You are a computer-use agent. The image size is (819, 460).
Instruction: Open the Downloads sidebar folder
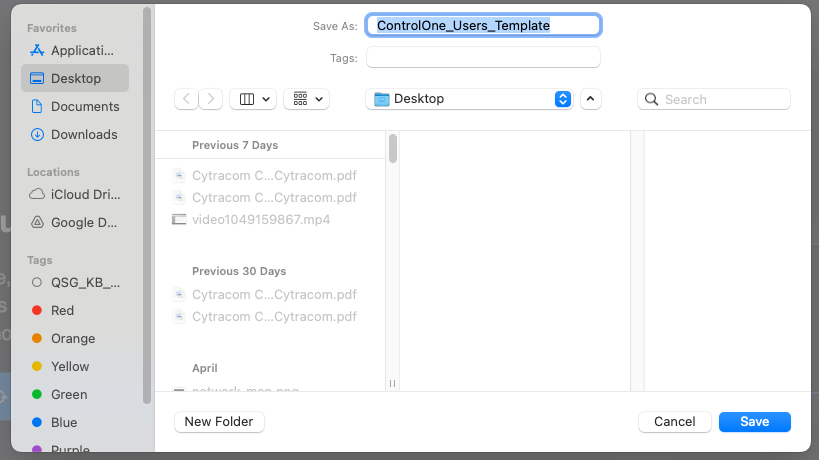pos(84,134)
